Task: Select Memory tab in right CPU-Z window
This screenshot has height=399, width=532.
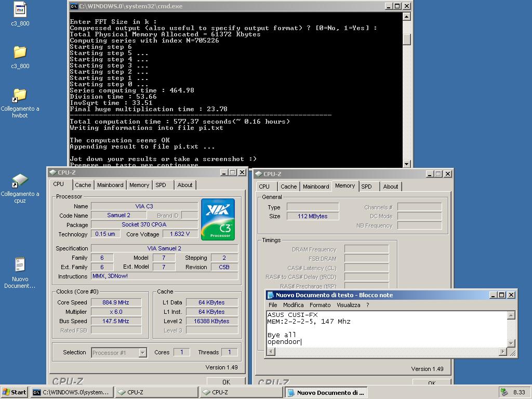Action: (x=345, y=185)
